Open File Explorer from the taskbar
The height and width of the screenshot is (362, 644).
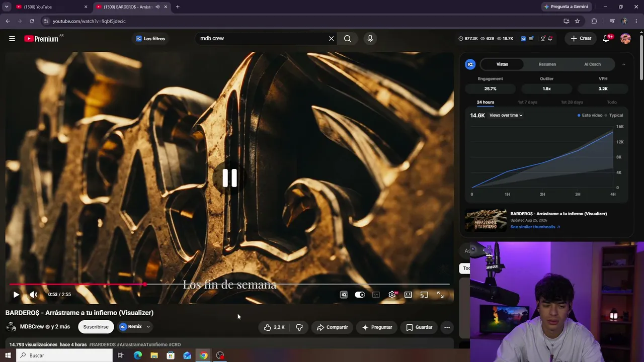(154, 355)
